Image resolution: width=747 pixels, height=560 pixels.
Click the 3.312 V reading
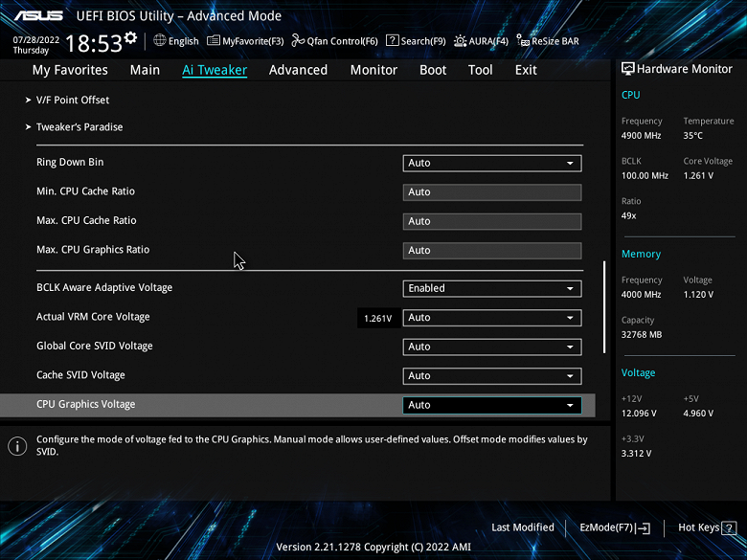point(636,454)
